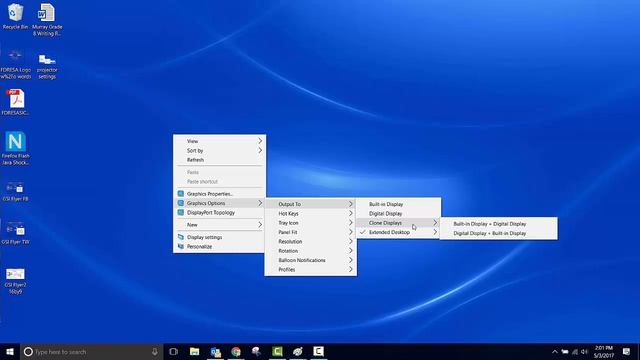The image size is (640, 360).
Task: Select the FORESASIC PDF file icon
Action: 16,102
